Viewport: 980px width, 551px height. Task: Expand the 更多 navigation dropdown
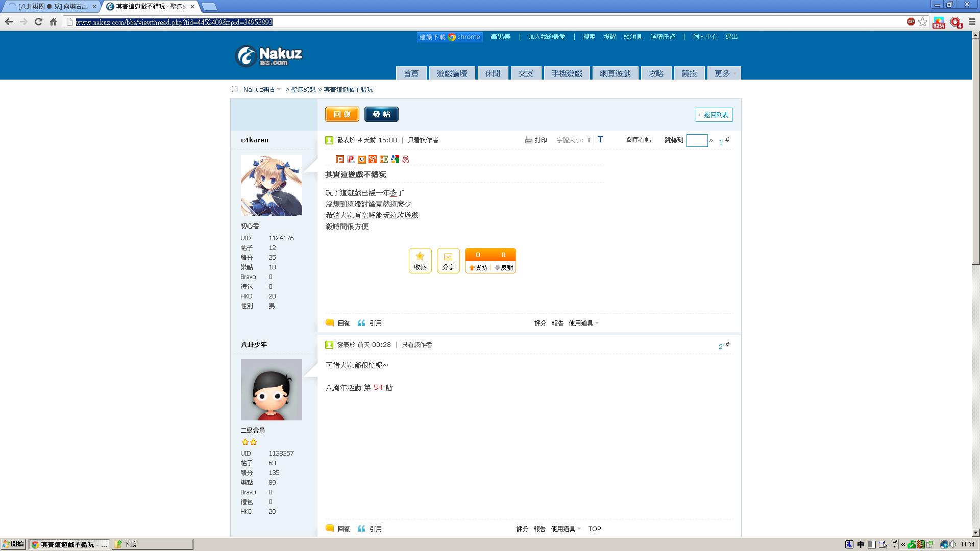tap(724, 73)
